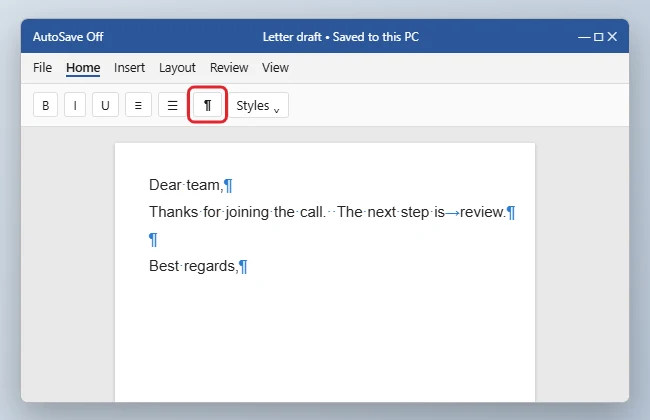Close the Letter draft window
650x420 pixels.
pos(612,37)
